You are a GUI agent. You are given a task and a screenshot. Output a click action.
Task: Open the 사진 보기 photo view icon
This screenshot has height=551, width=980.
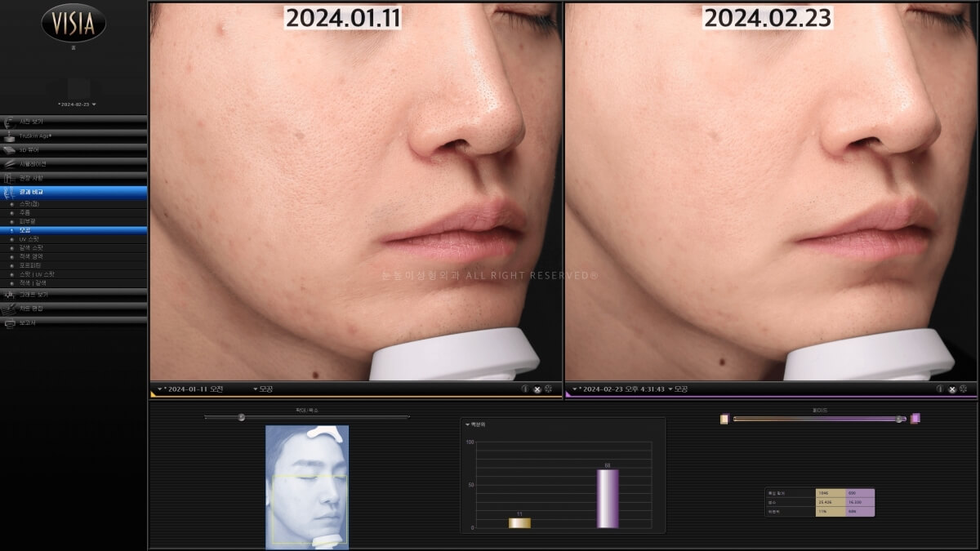9,122
